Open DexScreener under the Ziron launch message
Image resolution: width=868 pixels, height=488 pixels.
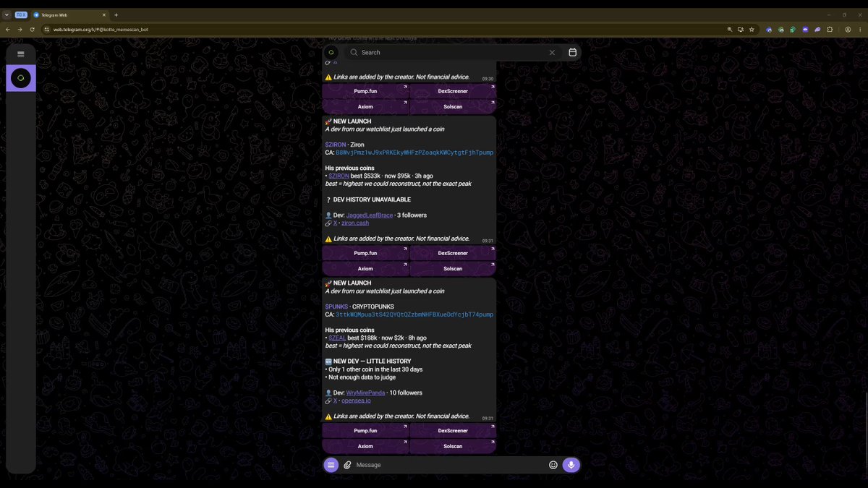click(x=453, y=253)
